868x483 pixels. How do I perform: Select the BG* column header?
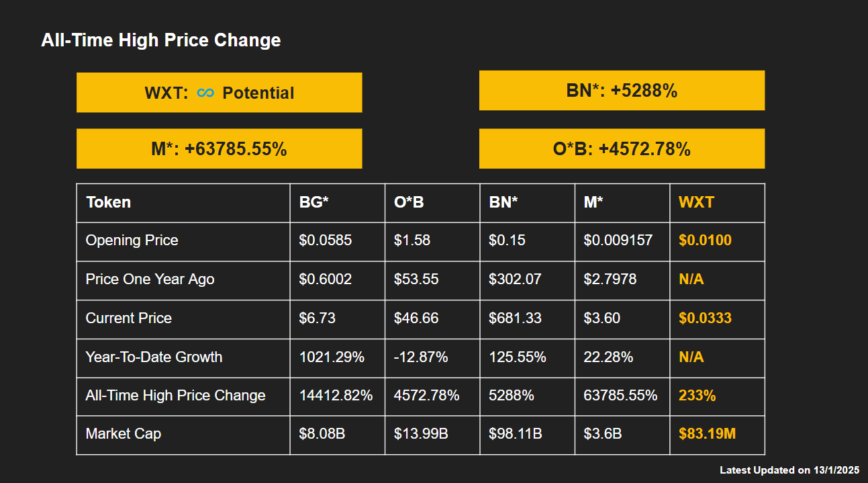(x=314, y=202)
